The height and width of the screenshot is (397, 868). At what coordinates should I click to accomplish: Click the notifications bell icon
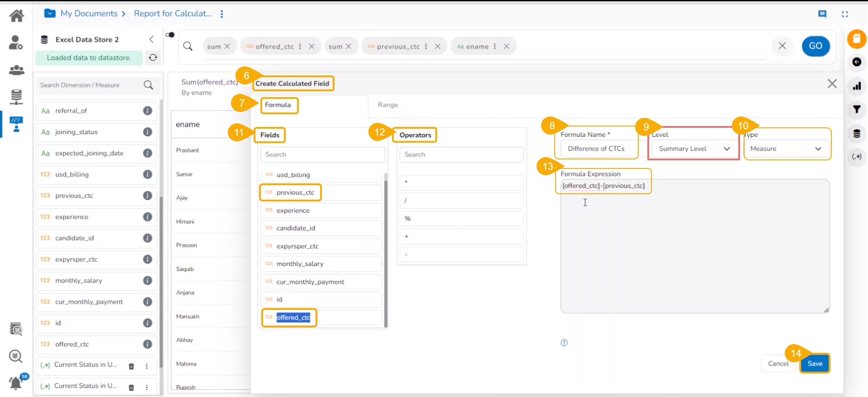point(16,383)
